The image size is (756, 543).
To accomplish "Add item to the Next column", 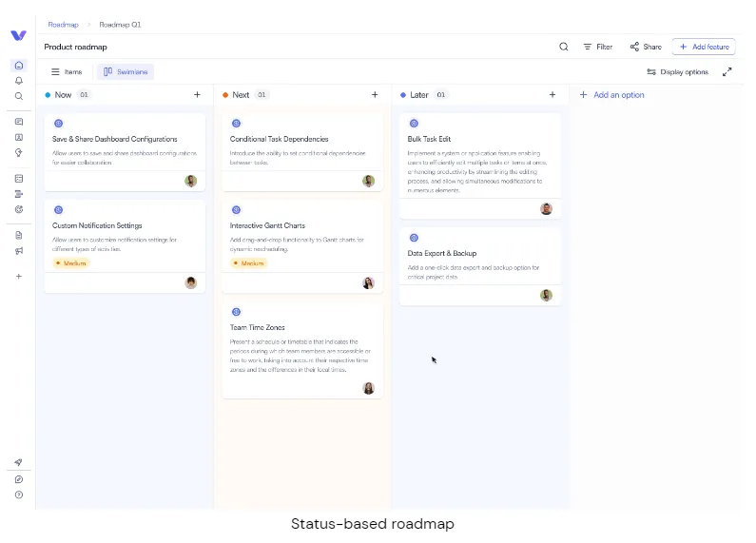I will (375, 94).
